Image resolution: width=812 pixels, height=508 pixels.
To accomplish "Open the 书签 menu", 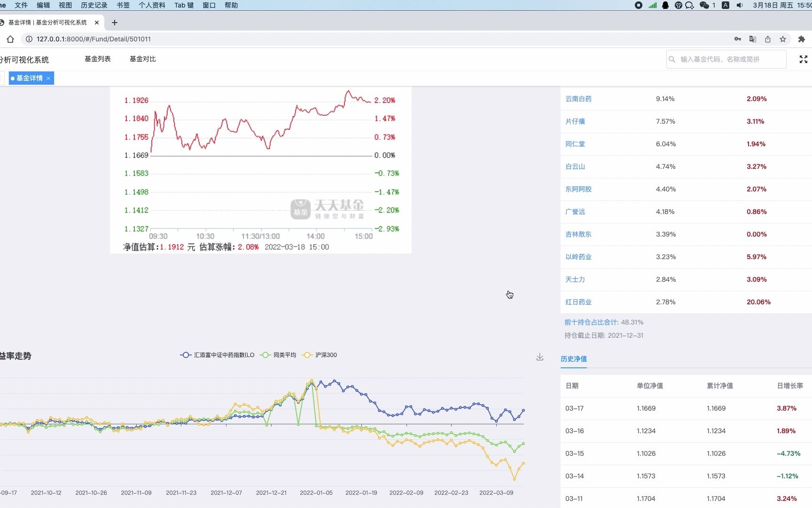I will point(123,5).
